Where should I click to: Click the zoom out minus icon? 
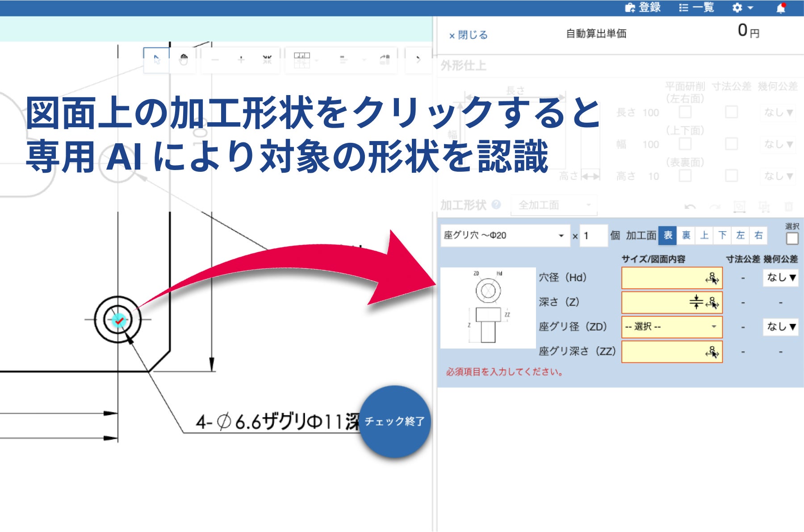coord(215,59)
